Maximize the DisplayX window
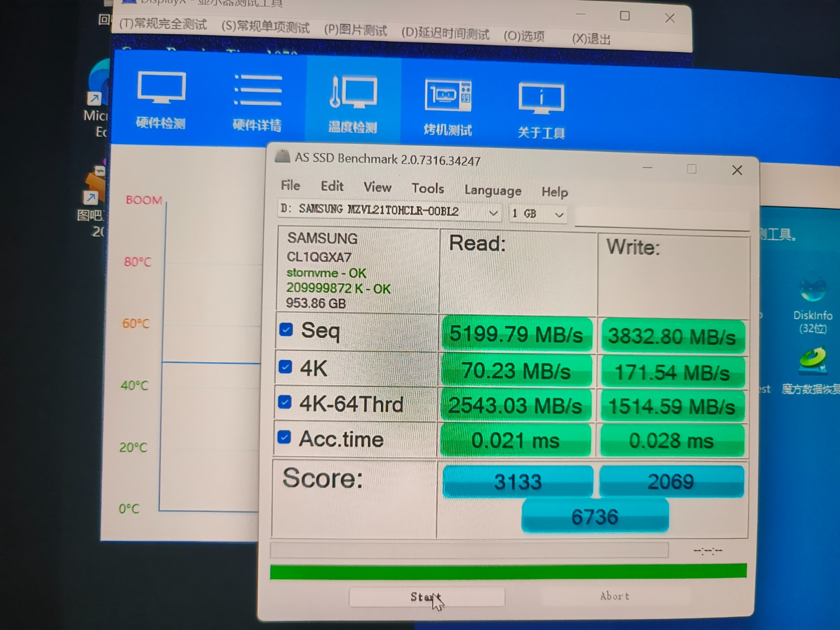Image resolution: width=840 pixels, height=630 pixels. [x=625, y=16]
